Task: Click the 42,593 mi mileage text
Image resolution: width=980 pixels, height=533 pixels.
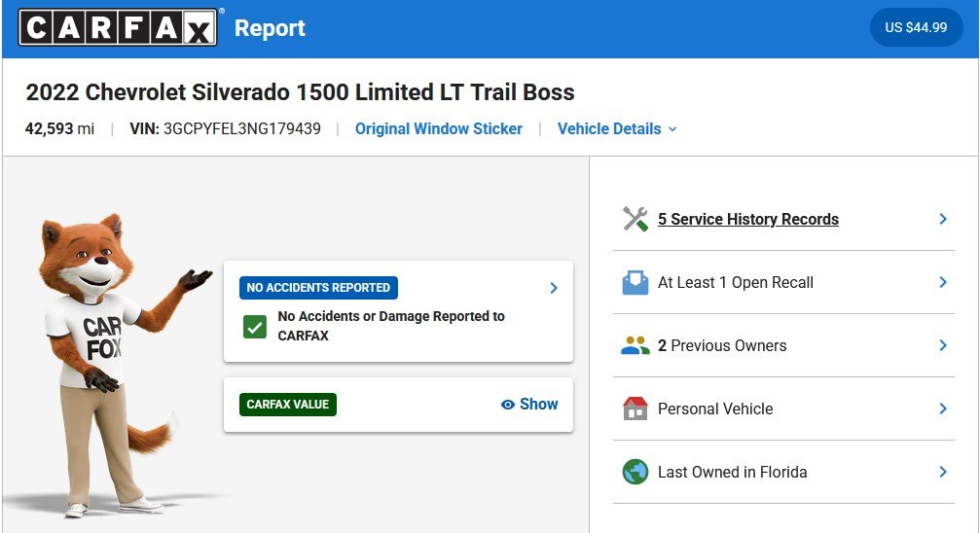Action: (x=59, y=128)
